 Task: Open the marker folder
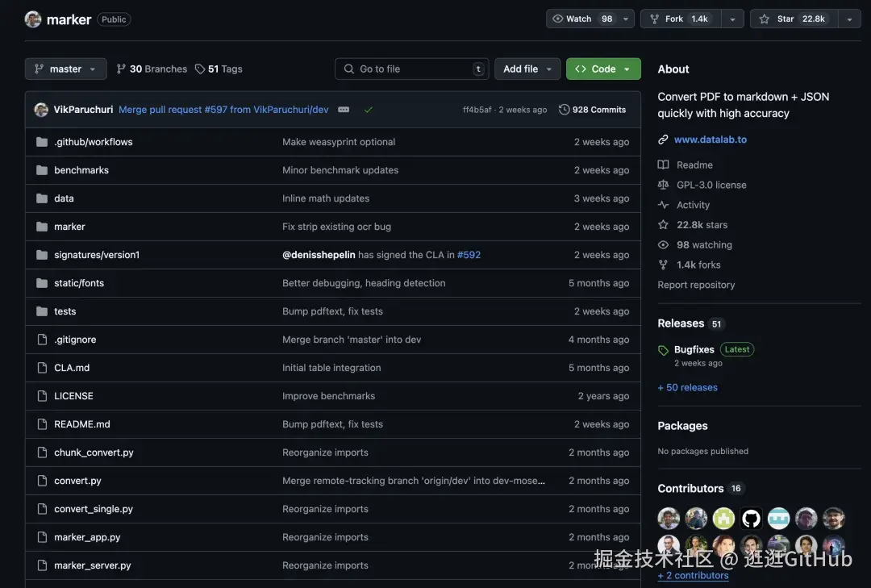click(69, 226)
